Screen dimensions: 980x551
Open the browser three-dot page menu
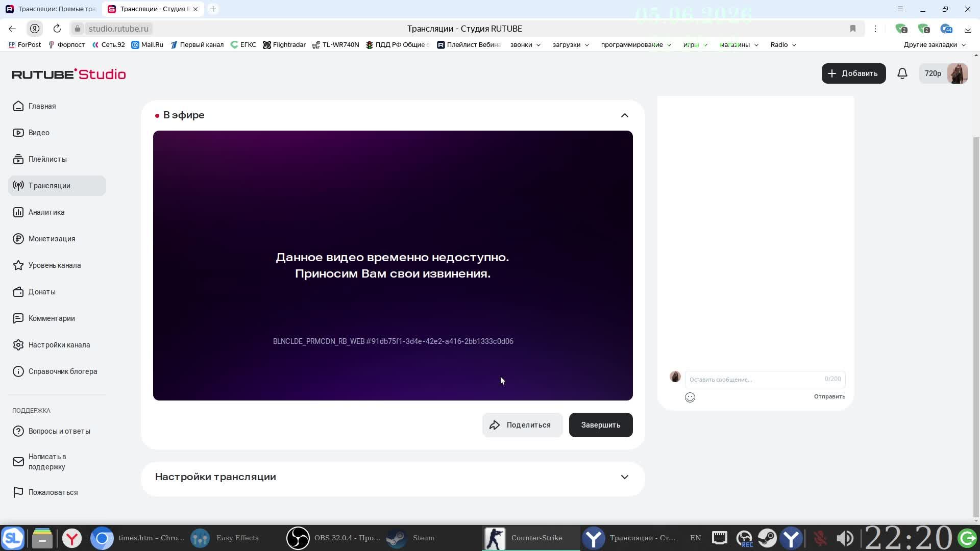pyautogui.click(x=875, y=29)
